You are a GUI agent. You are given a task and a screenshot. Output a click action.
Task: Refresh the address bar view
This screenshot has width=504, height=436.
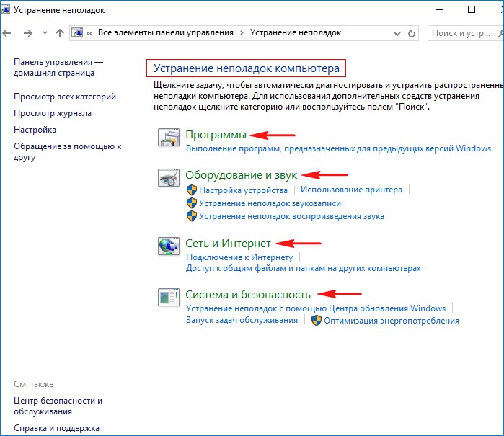point(412,33)
